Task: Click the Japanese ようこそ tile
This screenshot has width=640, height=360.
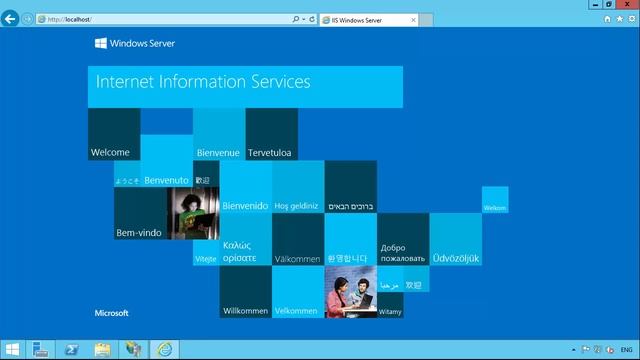Action: click(127, 174)
